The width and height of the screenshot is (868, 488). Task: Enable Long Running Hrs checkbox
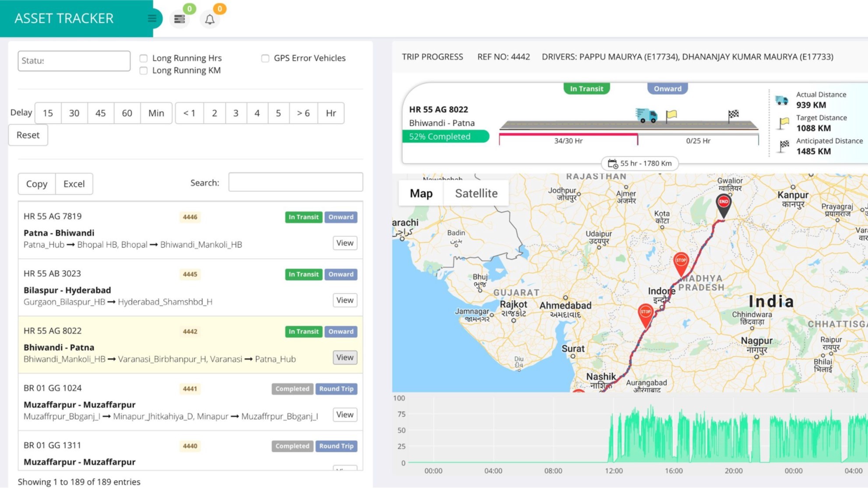pos(143,58)
